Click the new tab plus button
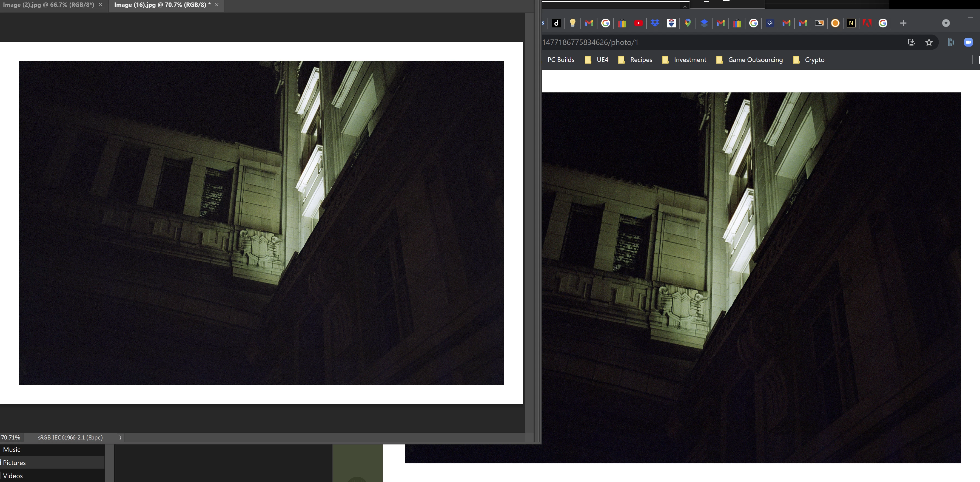The height and width of the screenshot is (482, 980). coord(903,23)
